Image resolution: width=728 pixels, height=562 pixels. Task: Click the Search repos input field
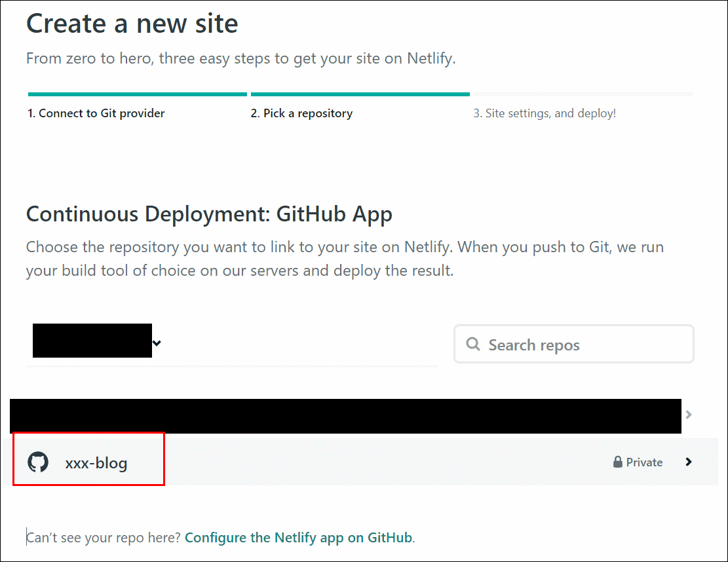pyautogui.click(x=573, y=344)
